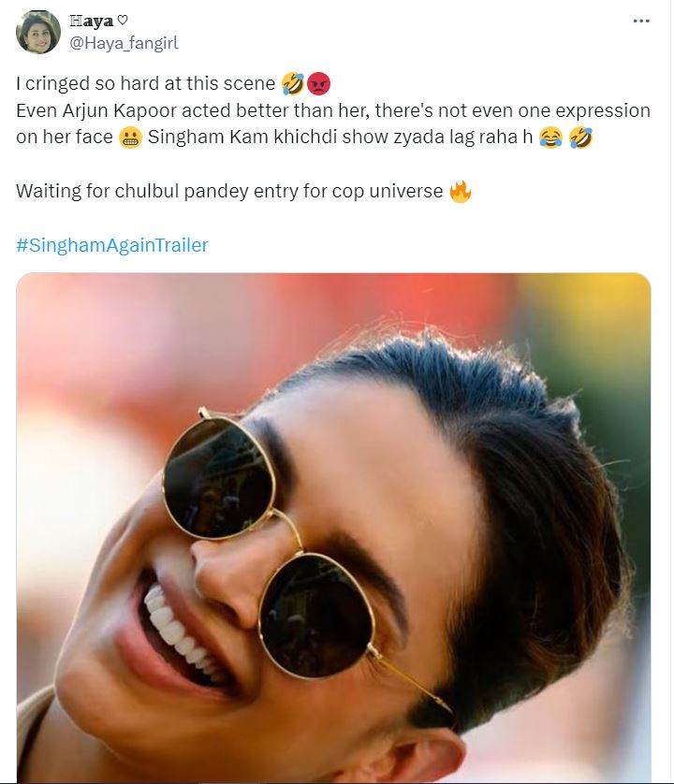The height and width of the screenshot is (784, 674).
Task: Open the #SinghamAgainTrailer hashtag
Action: click(112, 245)
